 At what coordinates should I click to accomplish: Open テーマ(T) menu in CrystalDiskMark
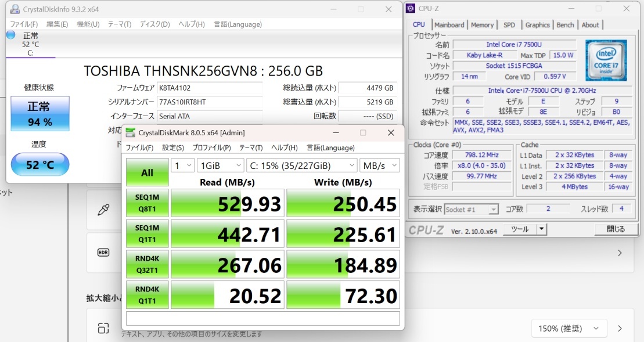coord(251,148)
